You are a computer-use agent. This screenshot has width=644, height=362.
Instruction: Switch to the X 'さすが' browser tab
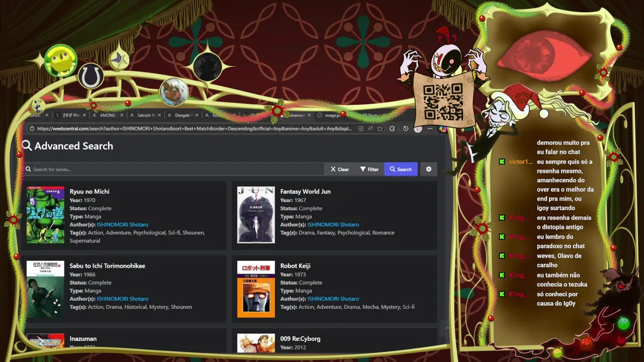coord(70,115)
